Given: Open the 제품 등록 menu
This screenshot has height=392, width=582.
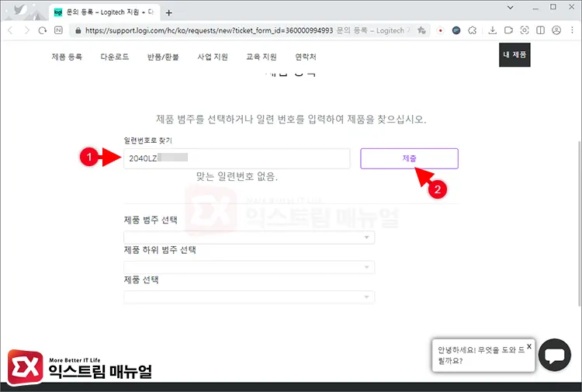Looking at the screenshot, I should [67, 57].
